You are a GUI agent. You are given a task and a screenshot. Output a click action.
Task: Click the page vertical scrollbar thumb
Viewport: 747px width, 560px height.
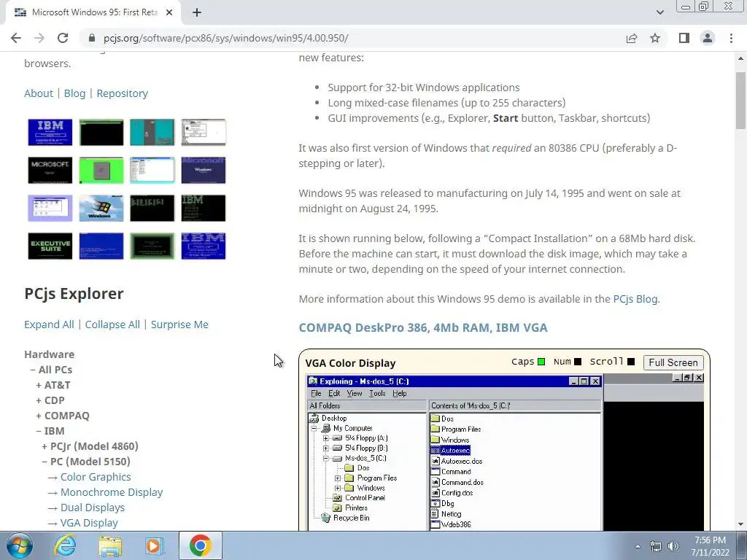click(740, 101)
